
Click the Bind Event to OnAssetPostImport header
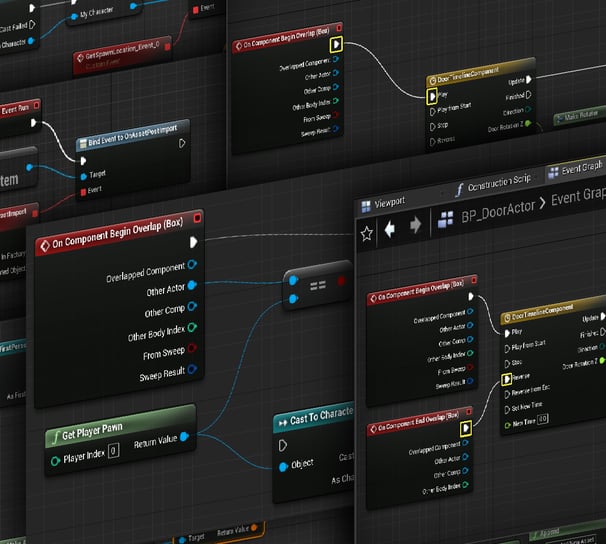(x=133, y=135)
